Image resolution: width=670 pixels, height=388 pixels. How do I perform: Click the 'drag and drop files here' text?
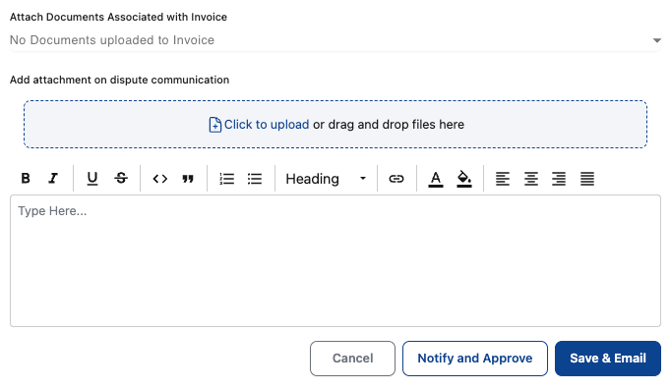[396, 124]
